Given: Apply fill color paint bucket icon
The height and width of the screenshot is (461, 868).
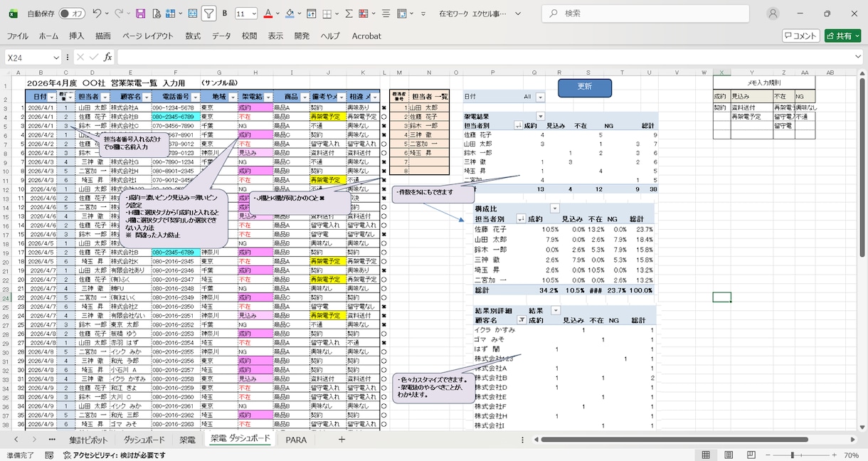Looking at the screenshot, I should (x=289, y=14).
